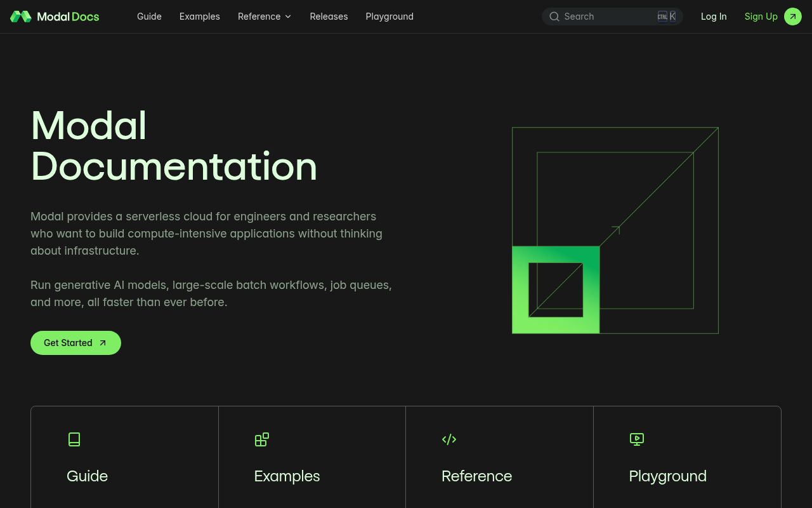Screen dimensions: 812x508
Task: Click the Guide card's book icon
Action: pyautogui.click(x=74, y=439)
